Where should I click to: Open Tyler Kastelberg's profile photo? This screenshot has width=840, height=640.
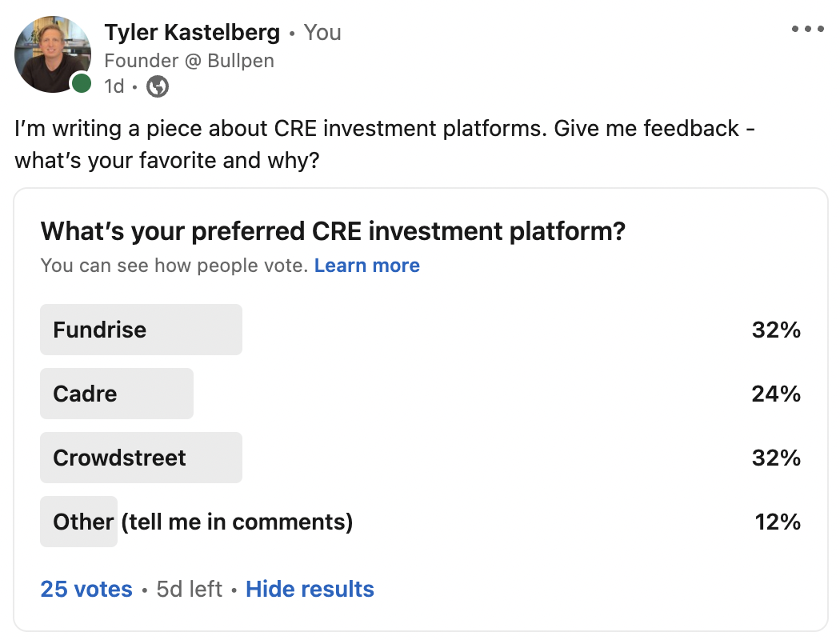coord(53,54)
